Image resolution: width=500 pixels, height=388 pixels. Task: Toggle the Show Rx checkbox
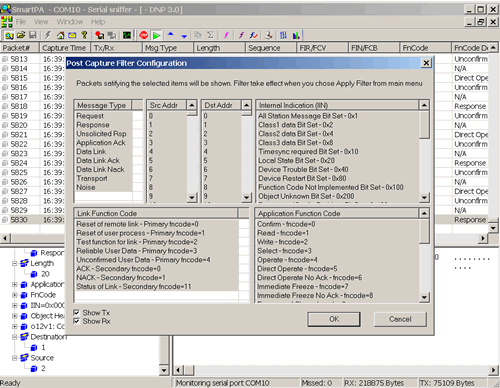pos(77,321)
